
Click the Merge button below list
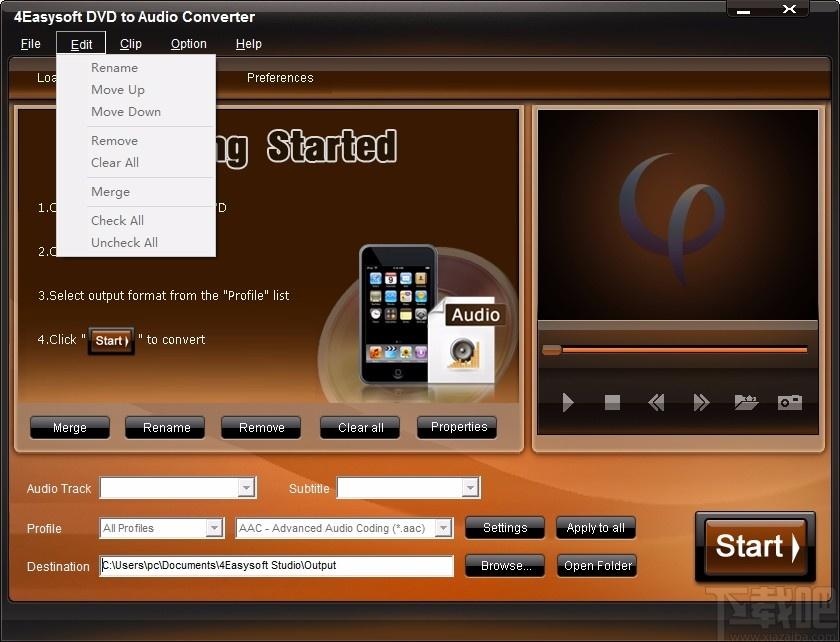(x=70, y=428)
